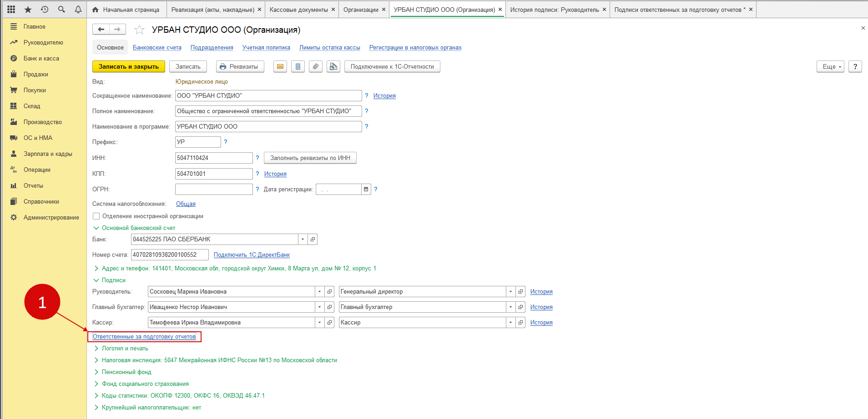Click Реквизиты print button
Screen dimensions: 868x419
click(240, 66)
